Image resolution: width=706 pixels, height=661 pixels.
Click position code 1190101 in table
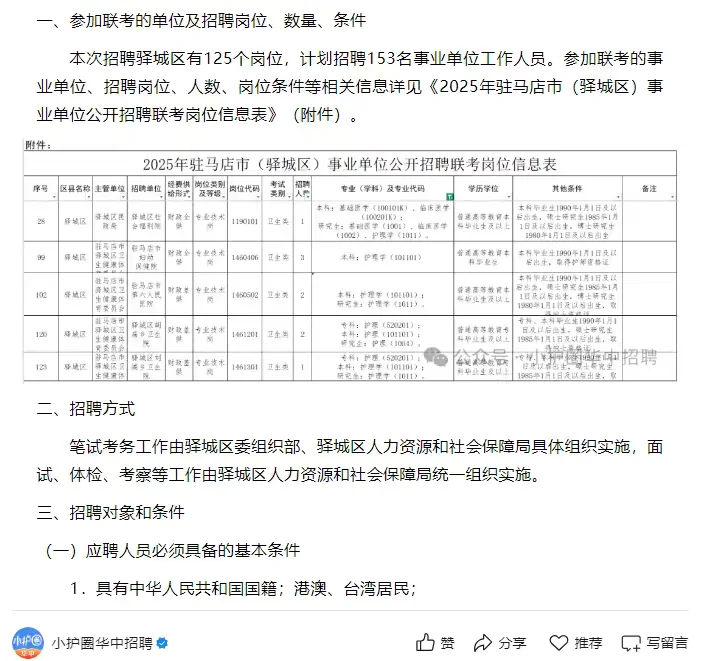[x=245, y=221]
